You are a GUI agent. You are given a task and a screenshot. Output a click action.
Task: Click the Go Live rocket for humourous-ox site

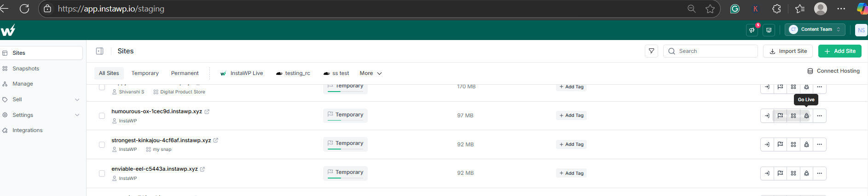coord(806,116)
